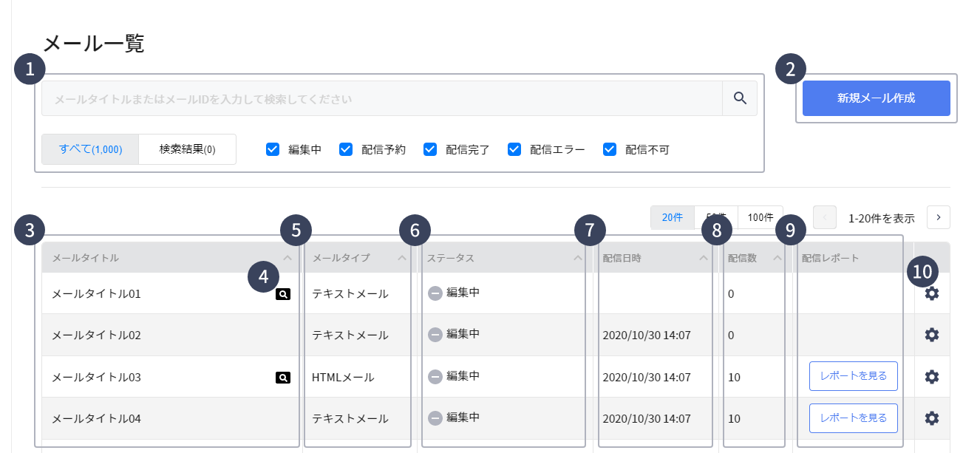This screenshot has width=980, height=453.
Task: Uncheck the 編集中 status filter
Action: point(273,149)
